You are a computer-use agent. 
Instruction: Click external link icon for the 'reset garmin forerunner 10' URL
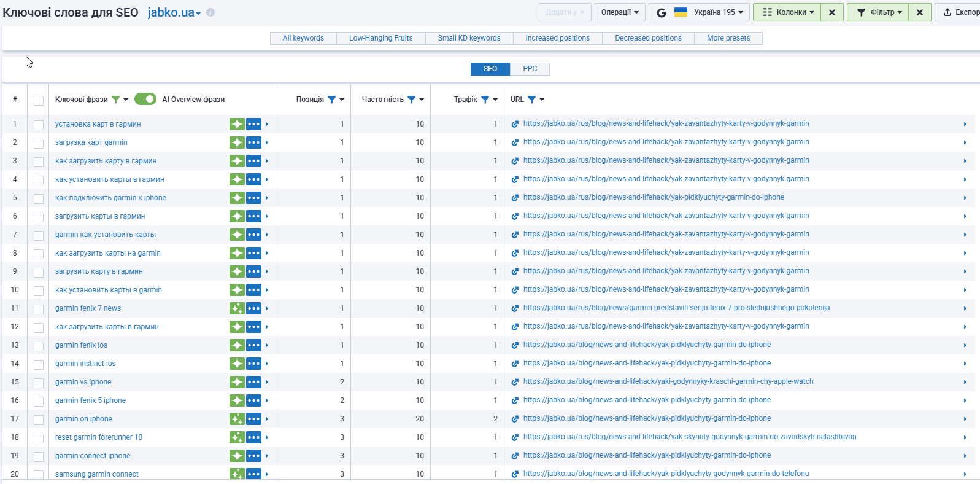pos(515,437)
